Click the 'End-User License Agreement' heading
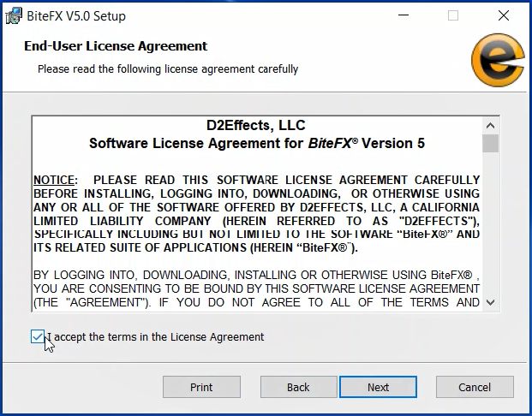Screen dimensions: 532x416 click(116, 46)
